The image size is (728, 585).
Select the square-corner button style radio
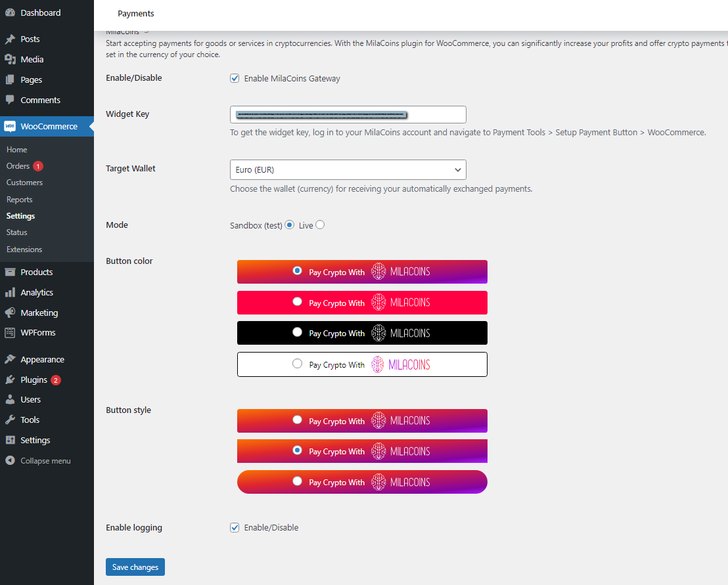tap(297, 450)
